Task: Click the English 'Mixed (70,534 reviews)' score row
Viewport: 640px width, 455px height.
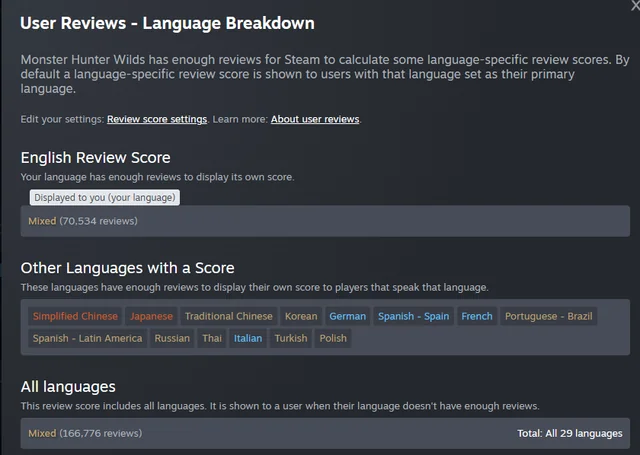Action: click(x=325, y=221)
